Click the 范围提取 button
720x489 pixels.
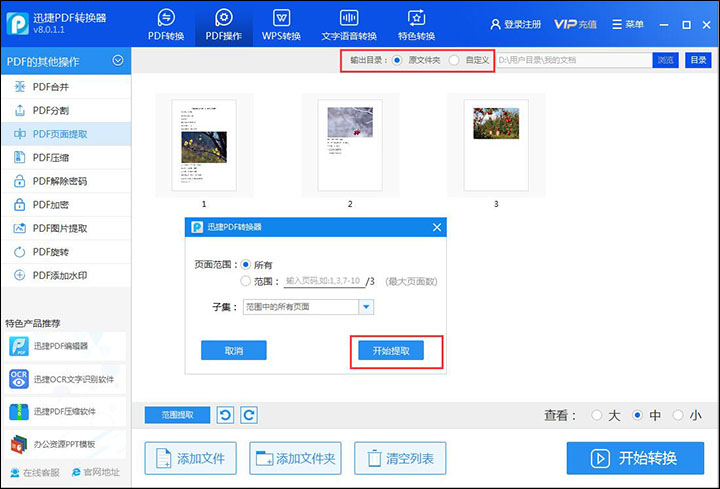point(177,415)
